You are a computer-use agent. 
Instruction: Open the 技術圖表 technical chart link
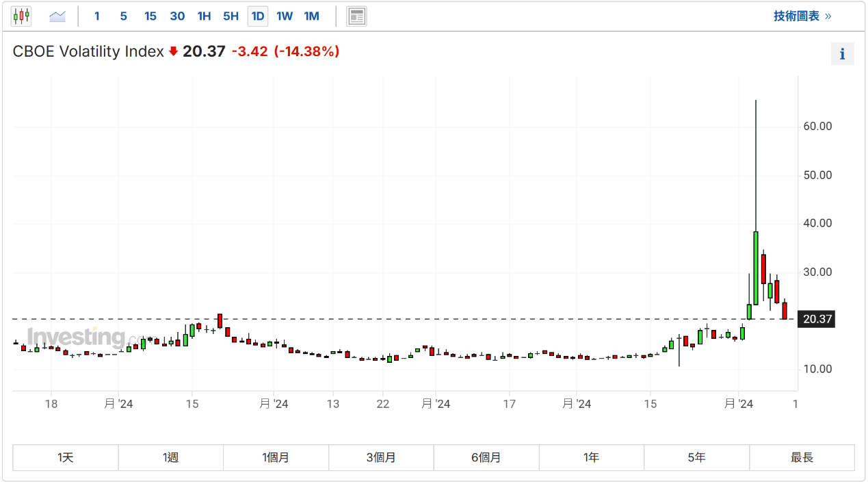[x=802, y=16]
